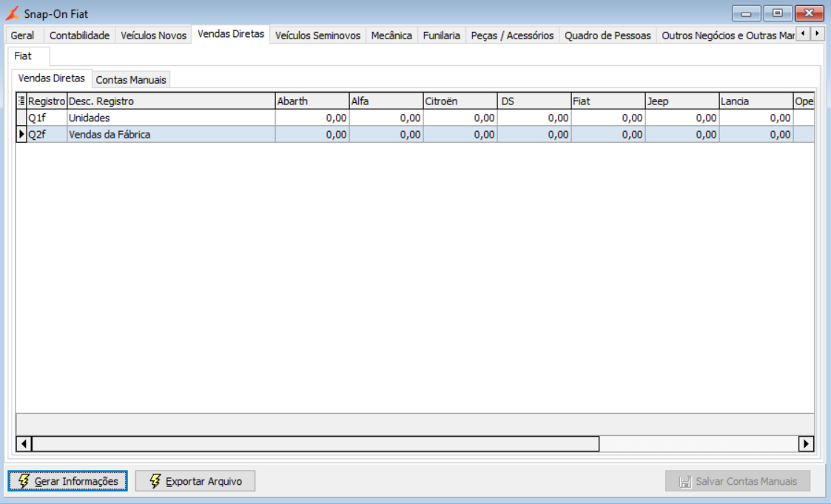Click Fiat value in Unidades row
Screen dimensions: 831x504
pos(608,118)
